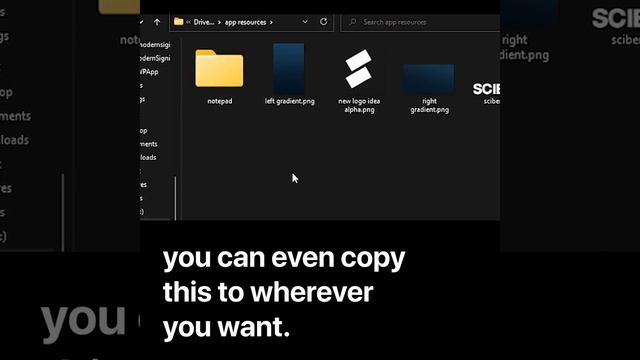Image resolution: width=640 pixels, height=360 pixels.
Task: Select the 'odernSigni' navigation pane item
Action: click(155, 58)
